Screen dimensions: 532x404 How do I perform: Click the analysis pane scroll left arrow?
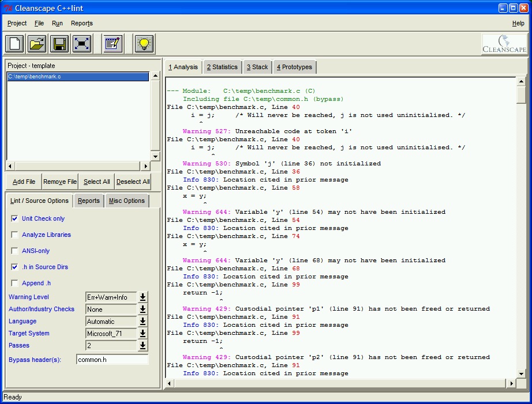169,383
